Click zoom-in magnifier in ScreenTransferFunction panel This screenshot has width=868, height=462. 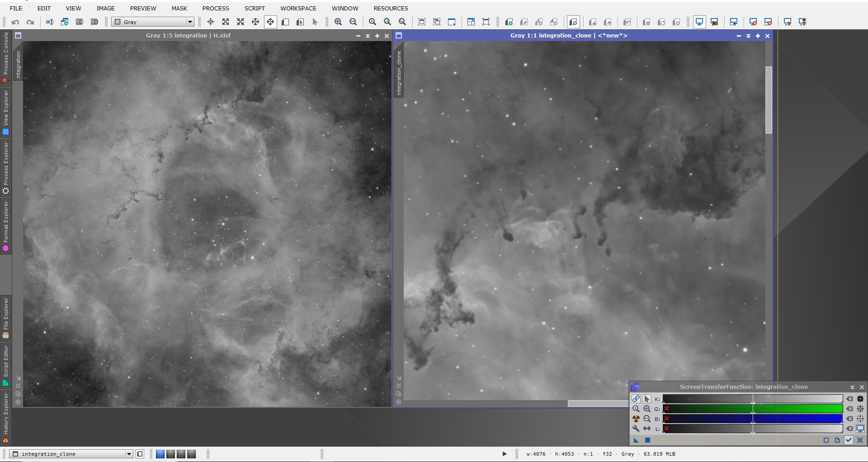[x=647, y=409]
